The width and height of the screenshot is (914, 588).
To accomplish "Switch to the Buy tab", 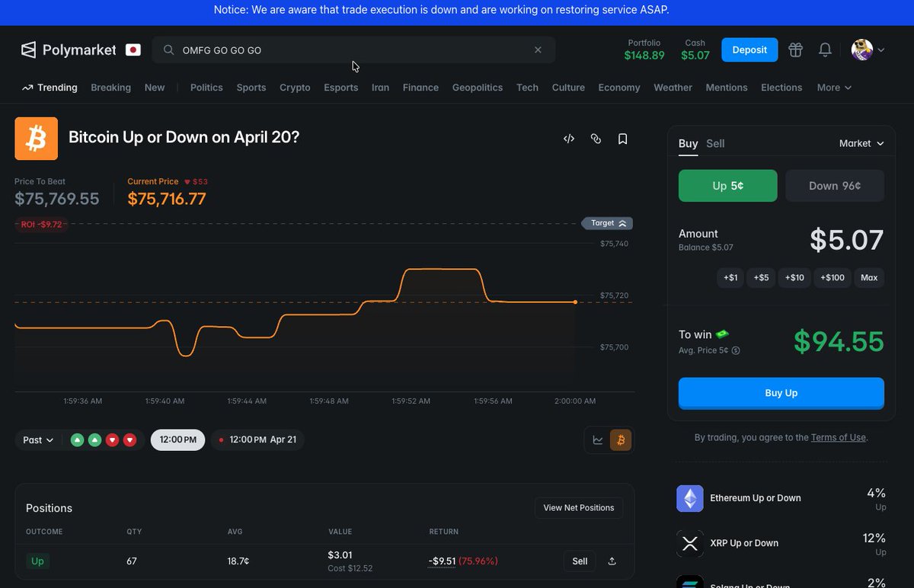I will [x=688, y=143].
